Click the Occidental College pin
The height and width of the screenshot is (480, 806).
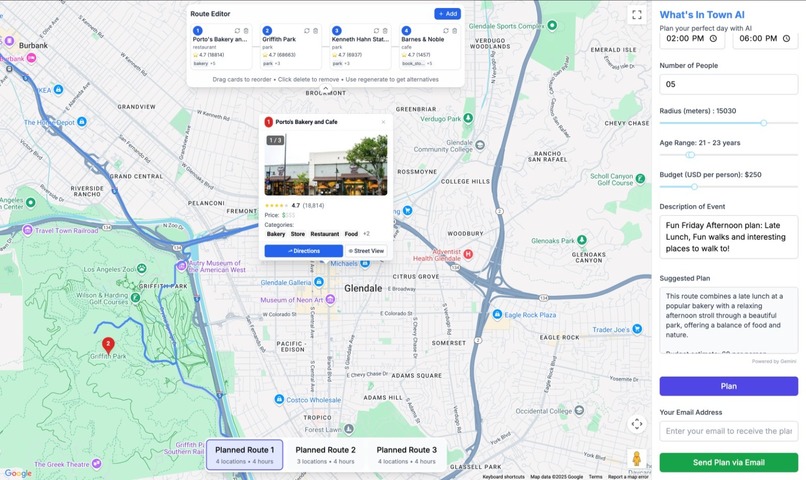pyautogui.click(x=579, y=410)
